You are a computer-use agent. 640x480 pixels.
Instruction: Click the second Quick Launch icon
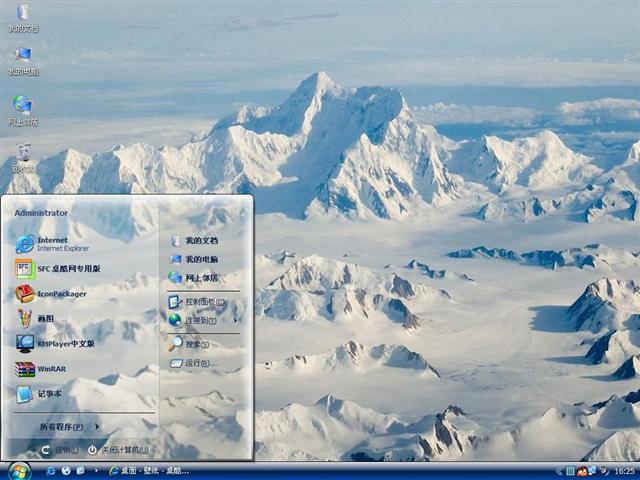[66, 471]
